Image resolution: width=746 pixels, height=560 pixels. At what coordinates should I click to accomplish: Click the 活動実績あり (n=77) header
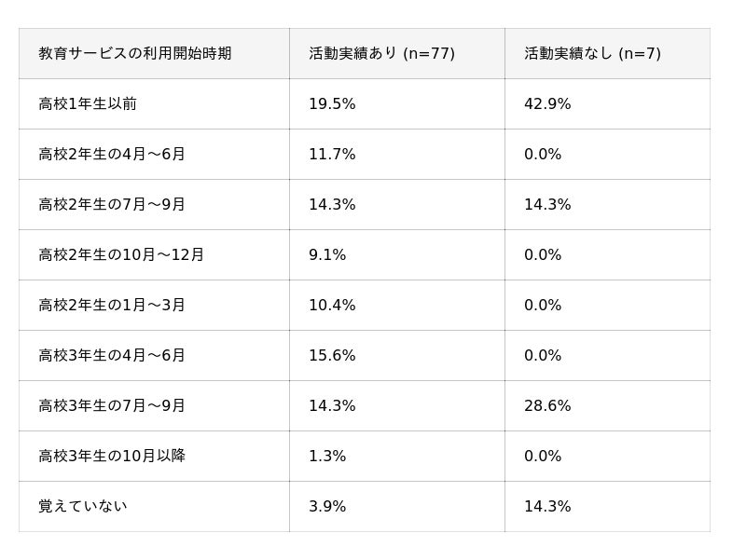click(x=381, y=54)
